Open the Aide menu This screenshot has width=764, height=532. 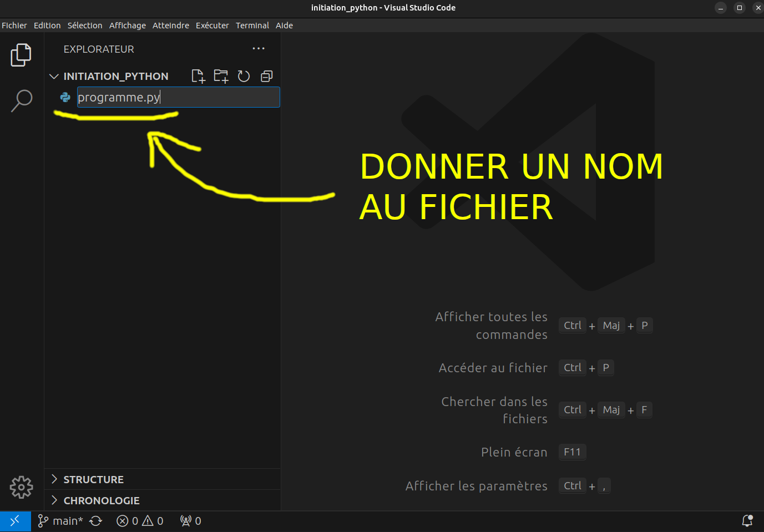click(285, 26)
